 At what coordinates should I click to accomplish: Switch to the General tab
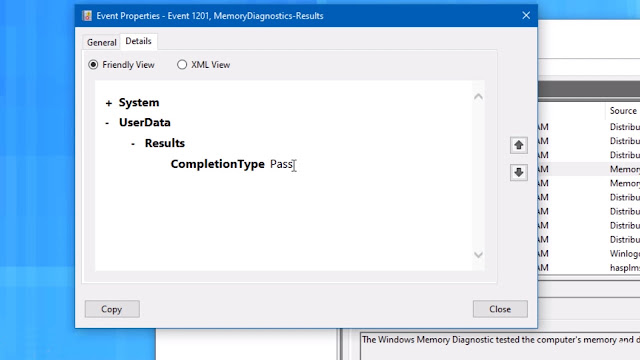pos(101,42)
